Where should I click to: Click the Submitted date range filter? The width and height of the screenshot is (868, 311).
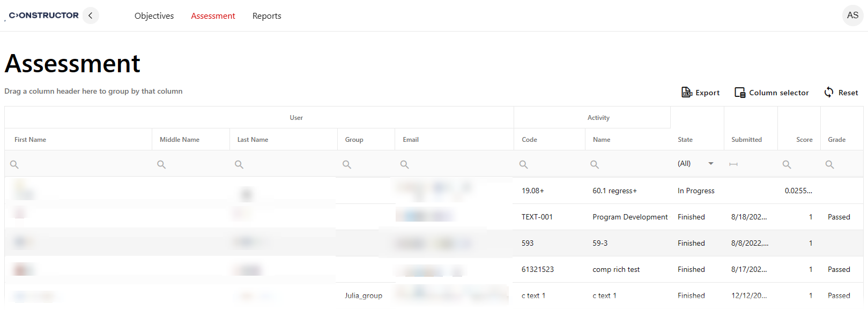733,164
